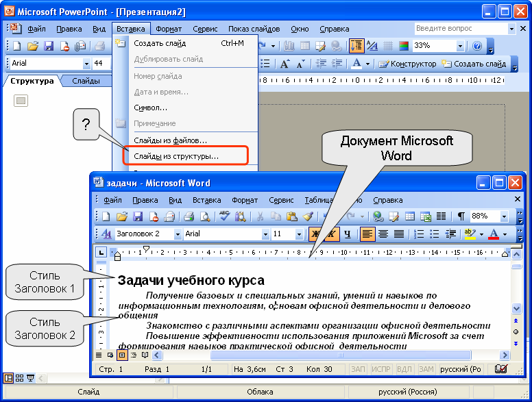Open the PowerPoint zoom 33% dropdown
Image resolution: width=532 pixels, height=402 pixels.
[460, 46]
